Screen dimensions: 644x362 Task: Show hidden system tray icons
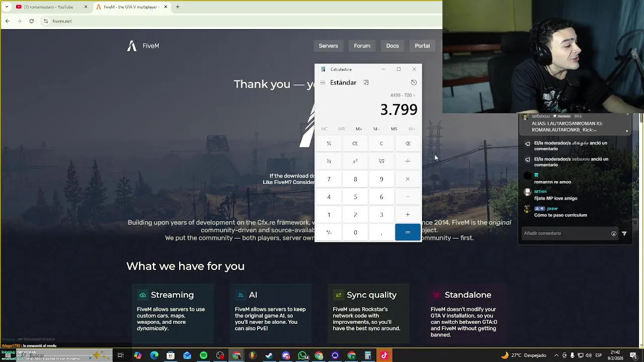pyautogui.click(x=557, y=355)
